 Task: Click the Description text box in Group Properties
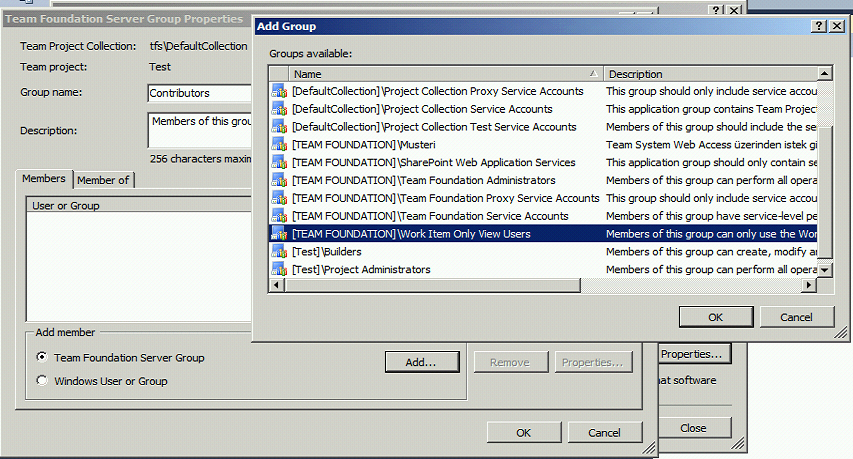coord(199,130)
